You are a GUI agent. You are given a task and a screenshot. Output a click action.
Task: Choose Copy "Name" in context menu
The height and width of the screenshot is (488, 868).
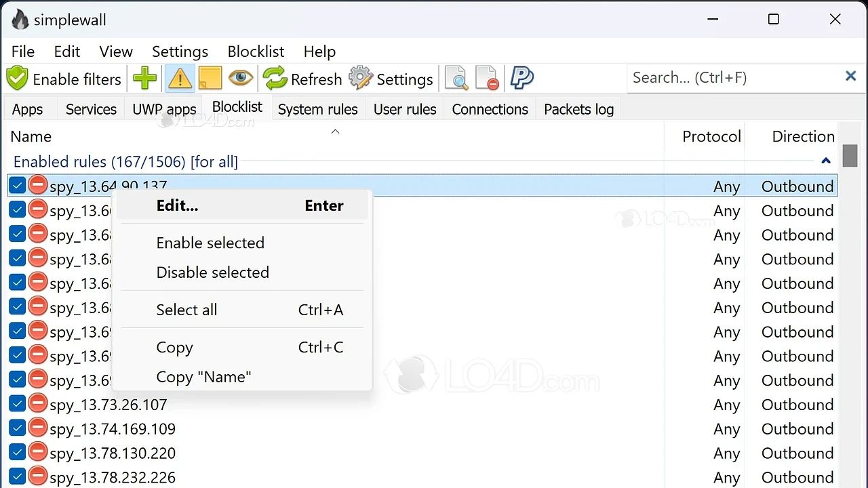(x=243, y=377)
